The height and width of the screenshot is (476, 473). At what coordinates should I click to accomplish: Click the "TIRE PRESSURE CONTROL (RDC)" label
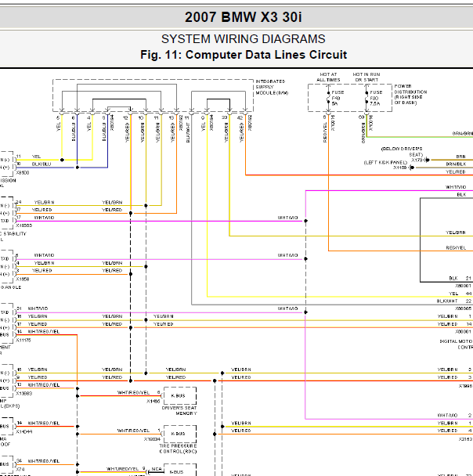click(x=178, y=449)
